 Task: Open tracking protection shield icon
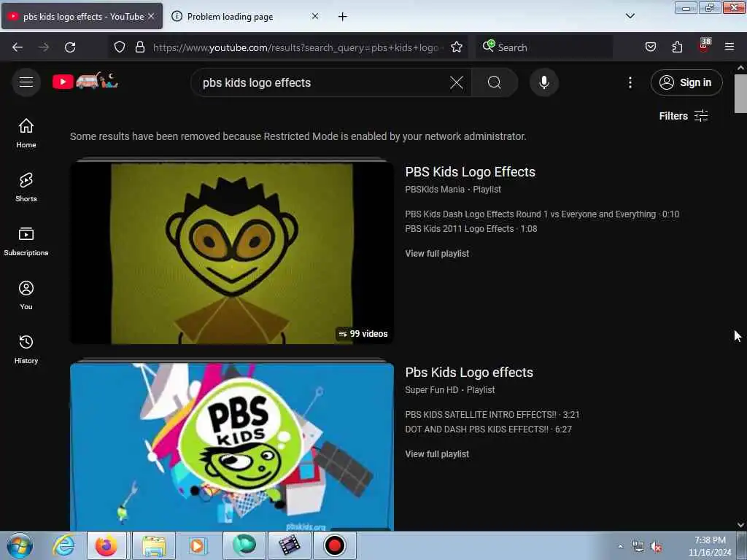pos(120,47)
